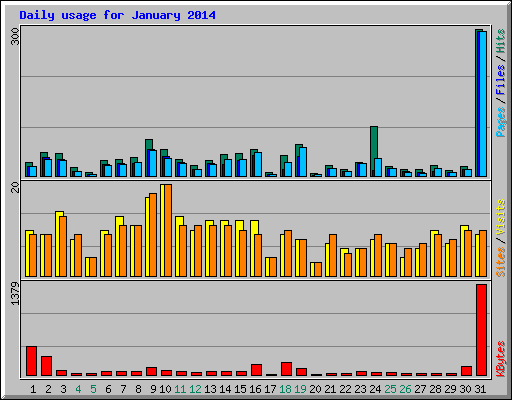Click day label '20' on the x-axis
The image size is (512, 400).
click(315, 389)
